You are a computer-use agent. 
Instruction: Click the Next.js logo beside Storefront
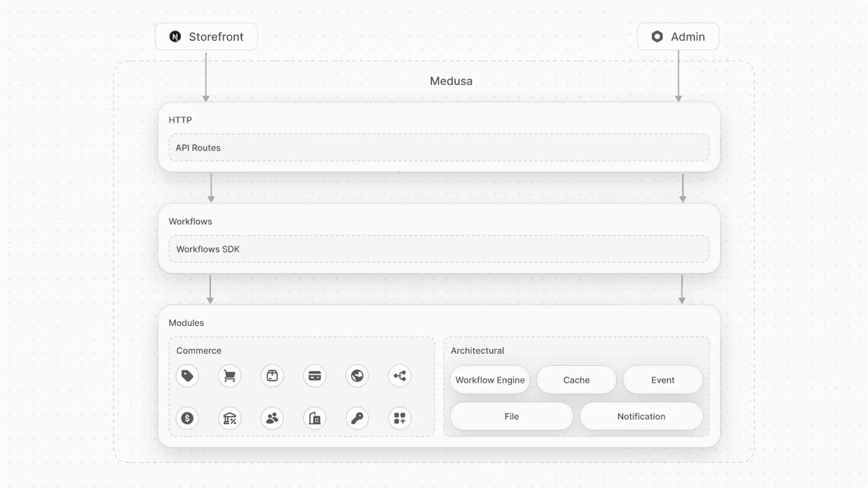[175, 37]
